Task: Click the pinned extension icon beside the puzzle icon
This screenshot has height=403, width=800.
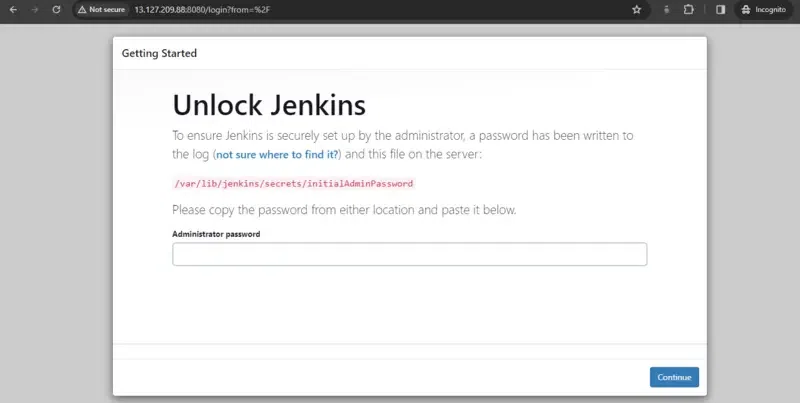Action: click(667, 9)
